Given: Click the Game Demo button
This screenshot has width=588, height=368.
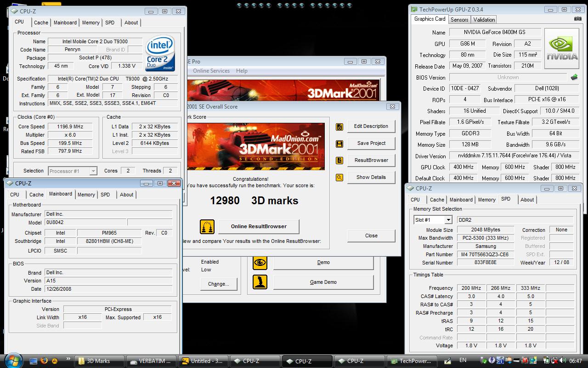Looking at the screenshot, I should pyautogui.click(x=323, y=282).
